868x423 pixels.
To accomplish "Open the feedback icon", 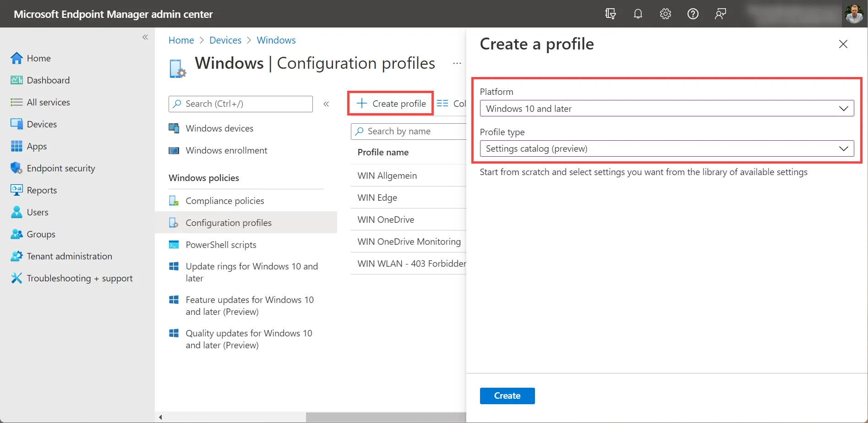I will click(720, 14).
